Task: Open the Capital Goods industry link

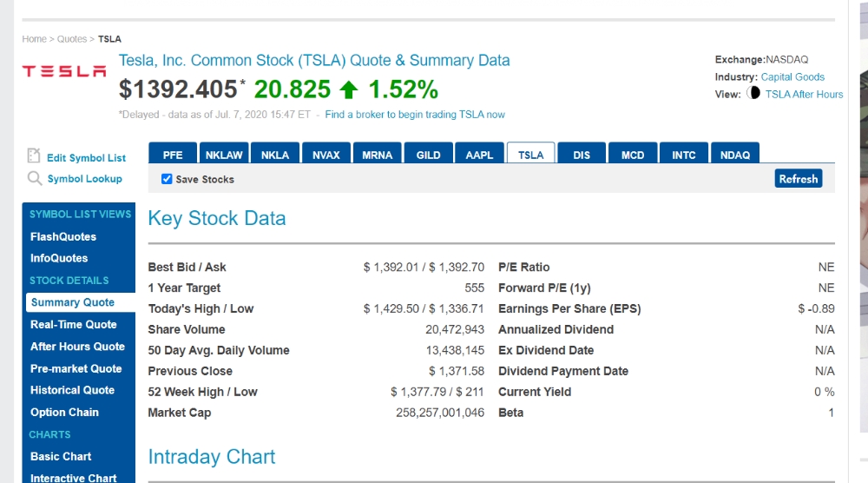Action: coord(792,77)
